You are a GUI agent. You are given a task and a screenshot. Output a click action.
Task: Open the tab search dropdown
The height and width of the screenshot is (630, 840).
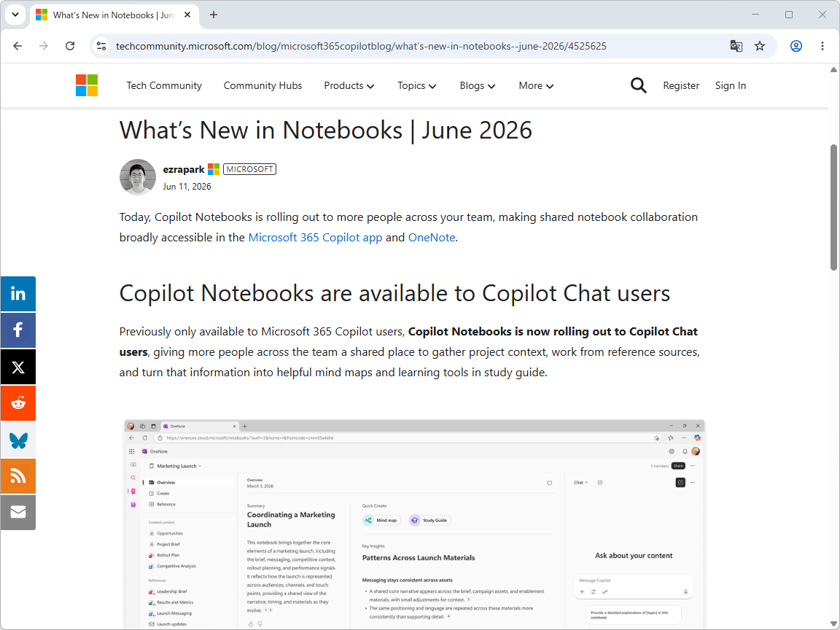coord(15,15)
